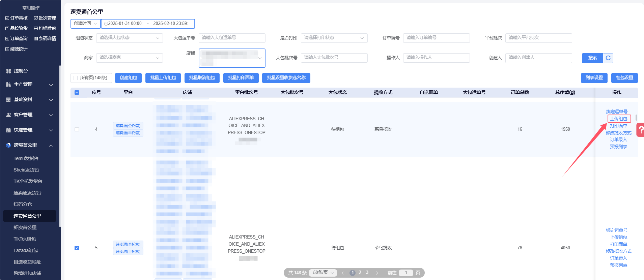Focus the 大包运单号 input field
The image size is (644, 280).
[232, 38]
